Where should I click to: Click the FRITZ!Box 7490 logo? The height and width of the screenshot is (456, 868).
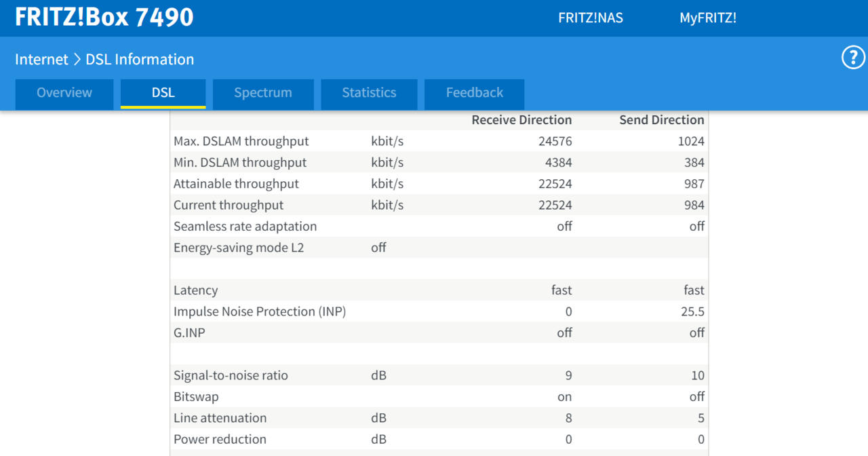pyautogui.click(x=104, y=18)
